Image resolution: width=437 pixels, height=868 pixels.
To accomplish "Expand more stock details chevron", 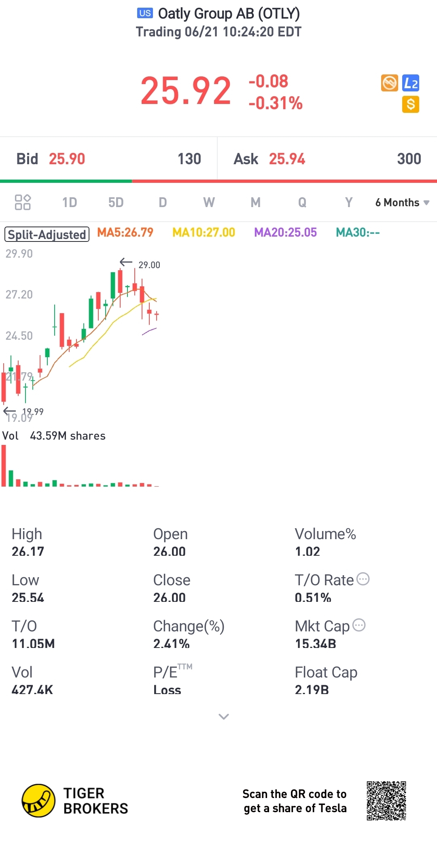I will (x=224, y=716).
